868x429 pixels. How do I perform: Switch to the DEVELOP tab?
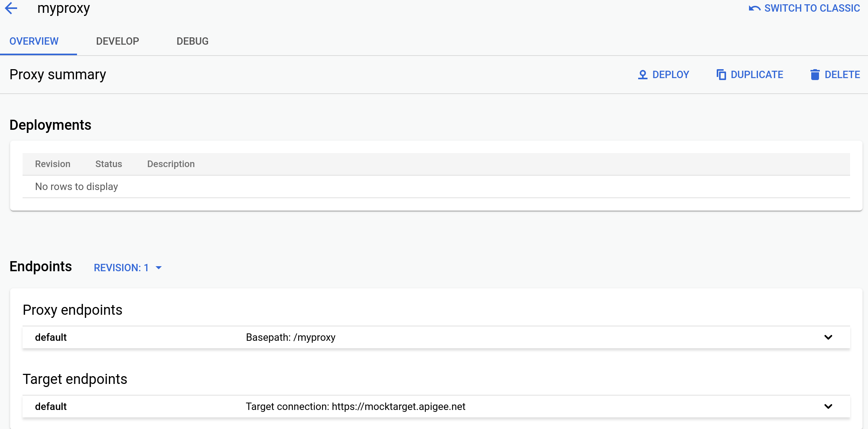click(x=116, y=40)
